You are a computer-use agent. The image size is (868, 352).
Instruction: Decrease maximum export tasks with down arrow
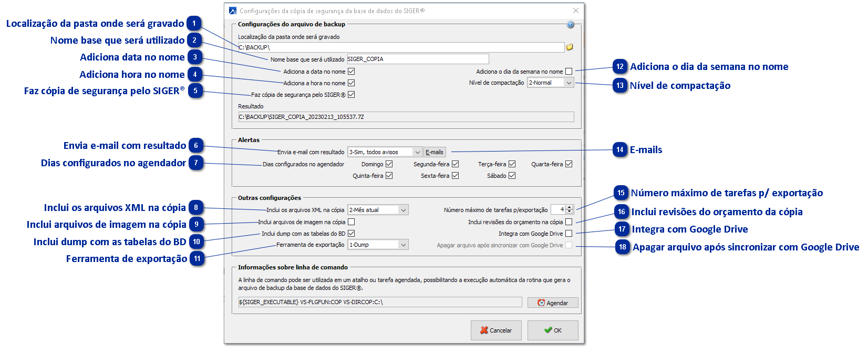(570, 212)
